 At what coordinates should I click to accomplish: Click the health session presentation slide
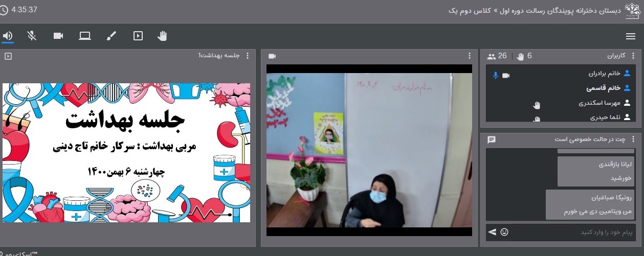coord(126,152)
